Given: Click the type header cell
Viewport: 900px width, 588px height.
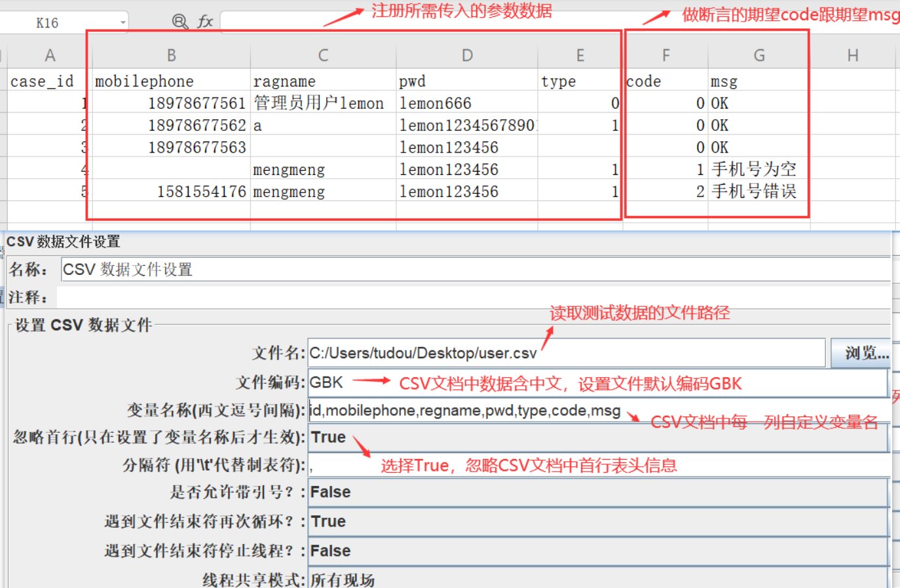Looking at the screenshot, I should (580, 81).
